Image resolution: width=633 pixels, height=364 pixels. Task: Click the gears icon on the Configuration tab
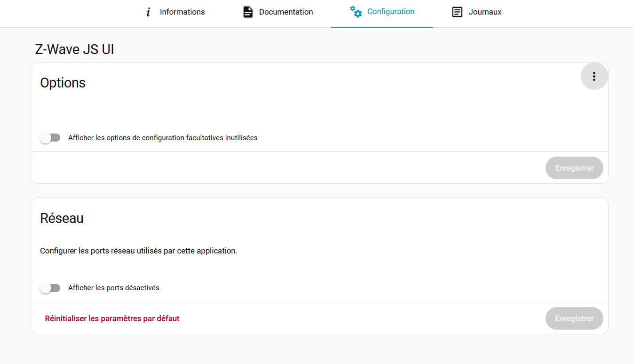coord(356,12)
